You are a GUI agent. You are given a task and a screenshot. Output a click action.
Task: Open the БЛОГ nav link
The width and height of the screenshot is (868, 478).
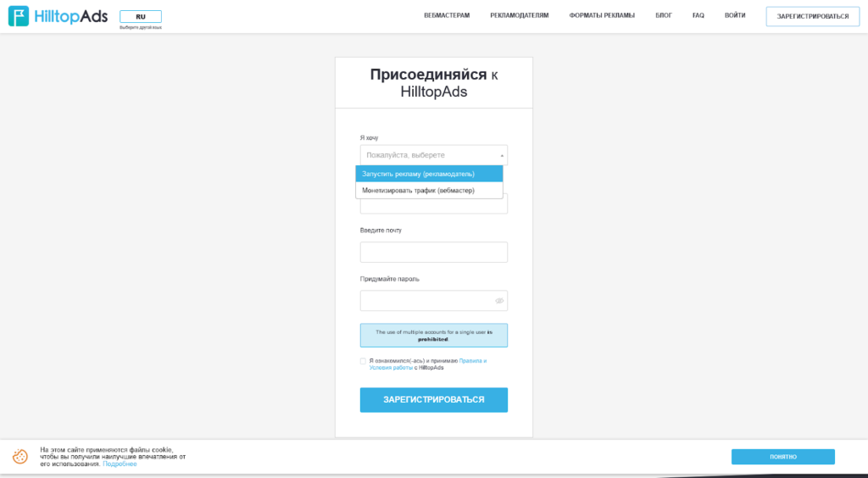coord(664,15)
